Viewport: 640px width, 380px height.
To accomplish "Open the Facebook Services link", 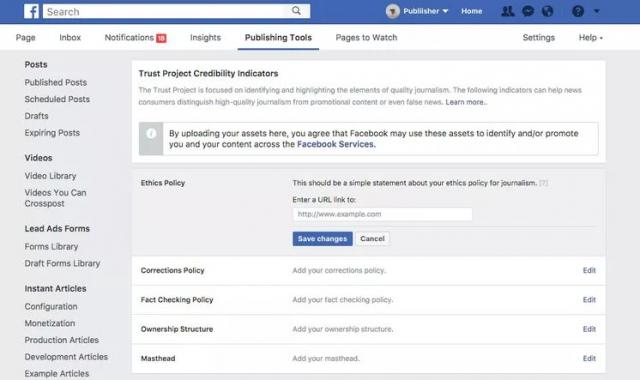I will tap(335, 144).
